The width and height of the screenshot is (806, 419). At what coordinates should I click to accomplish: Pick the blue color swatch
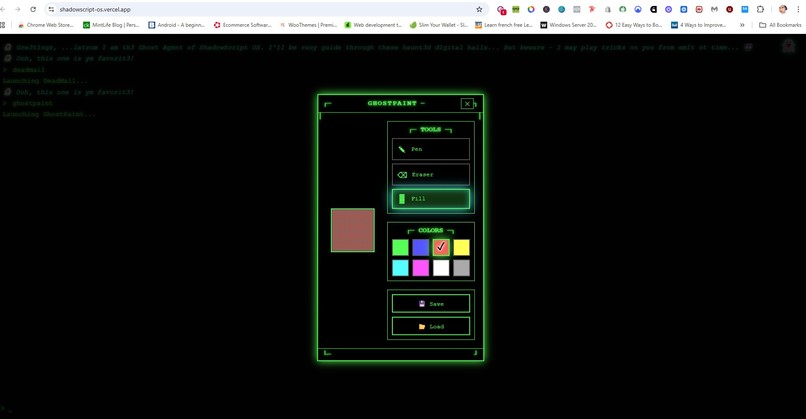420,247
